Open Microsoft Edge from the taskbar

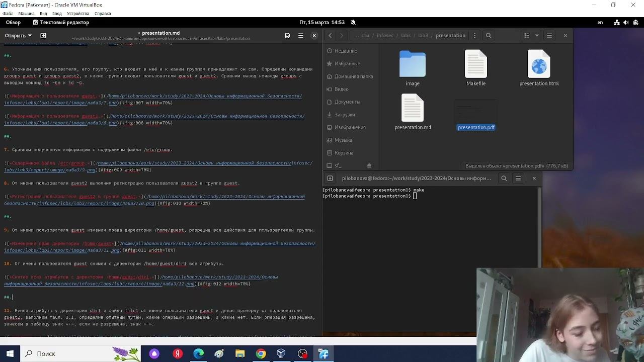click(x=199, y=353)
